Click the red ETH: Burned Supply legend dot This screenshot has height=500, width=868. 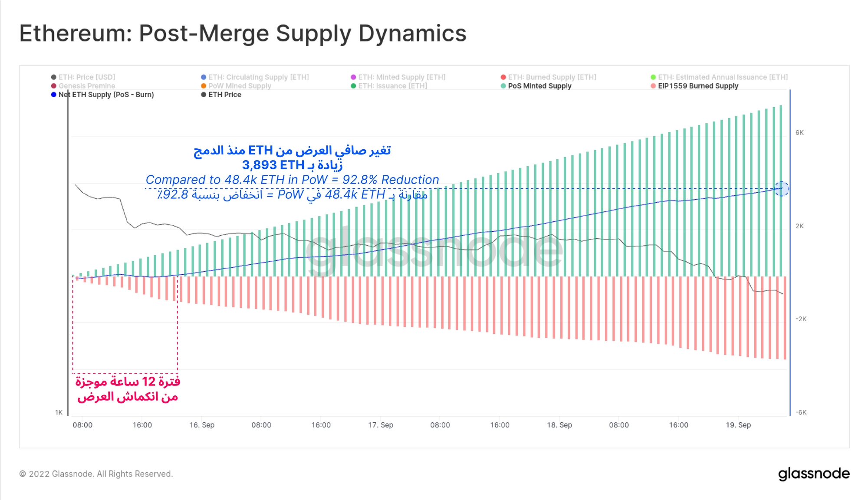tap(503, 77)
